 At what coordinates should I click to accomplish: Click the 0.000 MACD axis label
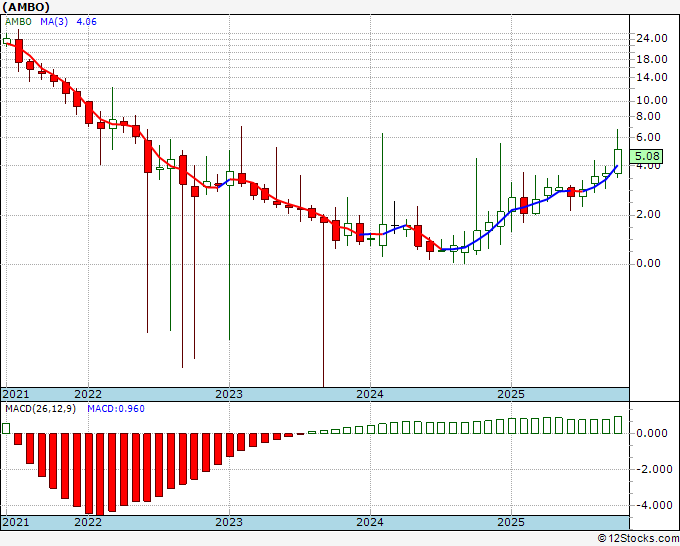tap(651, 433)
